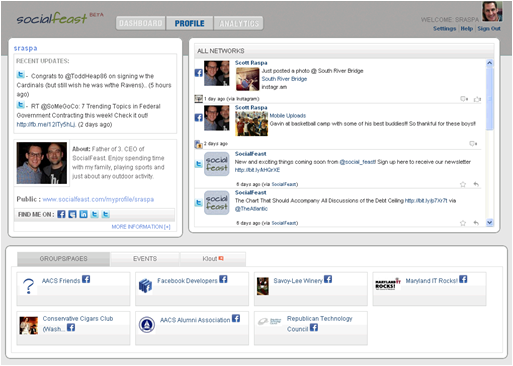Open the public profile URL socialfeast.com/myprofile/sraspa
The width and height of the screenshot is (513, 366).
click(x=98, y=199)
